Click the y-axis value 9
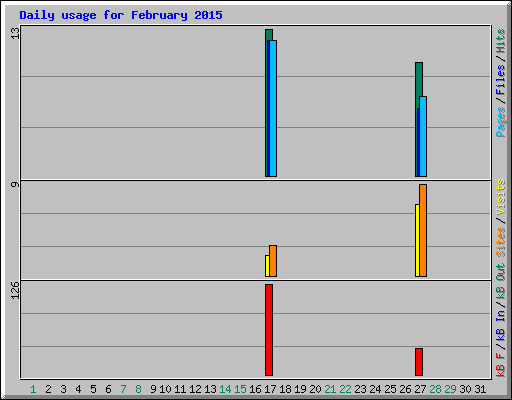 click(x=15, y=184)
